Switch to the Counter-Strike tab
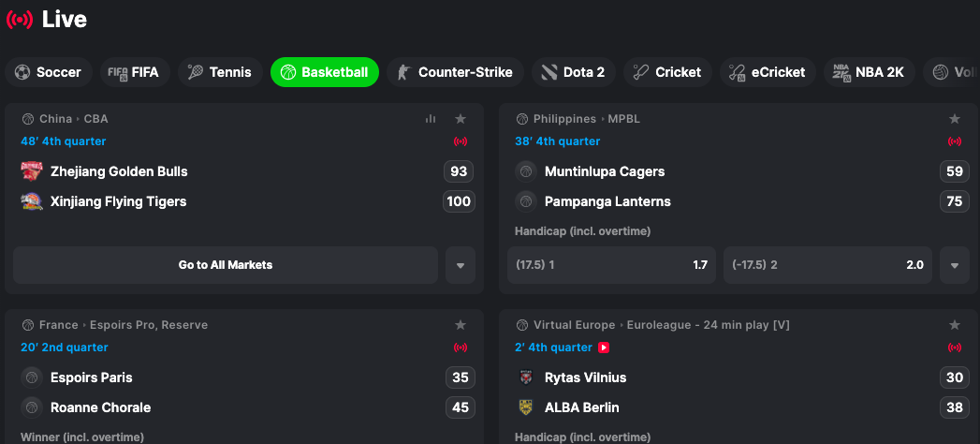980x444 pixels. (455, 72)
